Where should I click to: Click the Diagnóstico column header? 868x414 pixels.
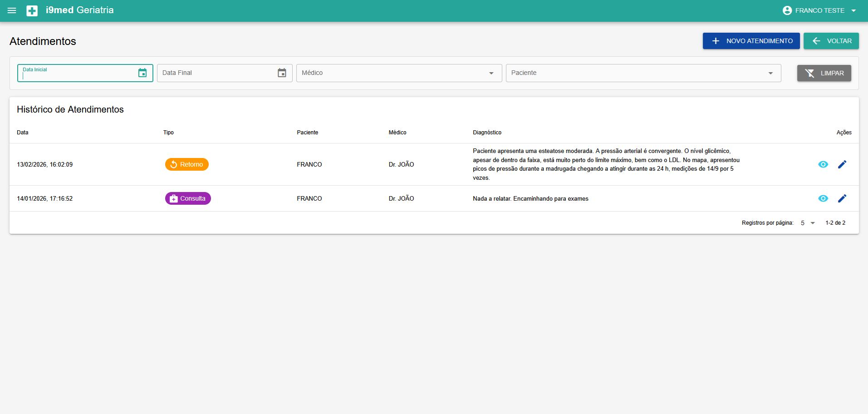pos(487,133)
